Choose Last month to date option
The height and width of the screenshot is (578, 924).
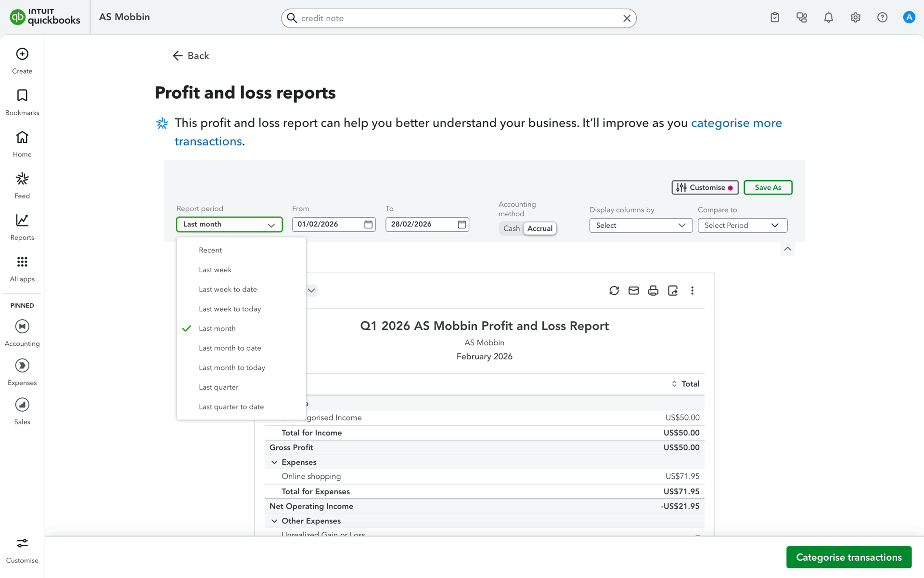tap(241, 348)
